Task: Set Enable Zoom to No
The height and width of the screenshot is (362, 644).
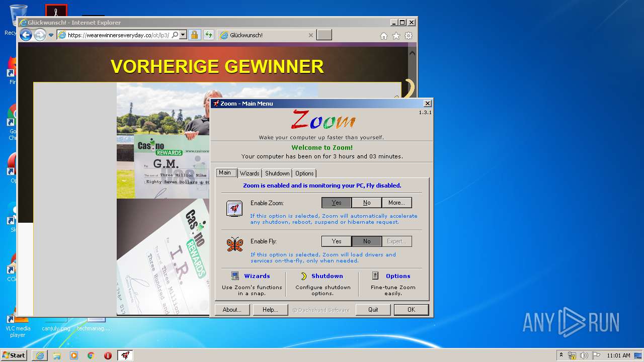Action: click(x=367, y=203)
